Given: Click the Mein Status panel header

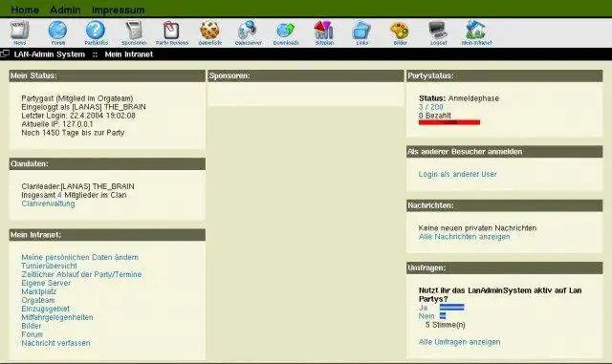Looking at the screenshot, I should tap(107, 75).
